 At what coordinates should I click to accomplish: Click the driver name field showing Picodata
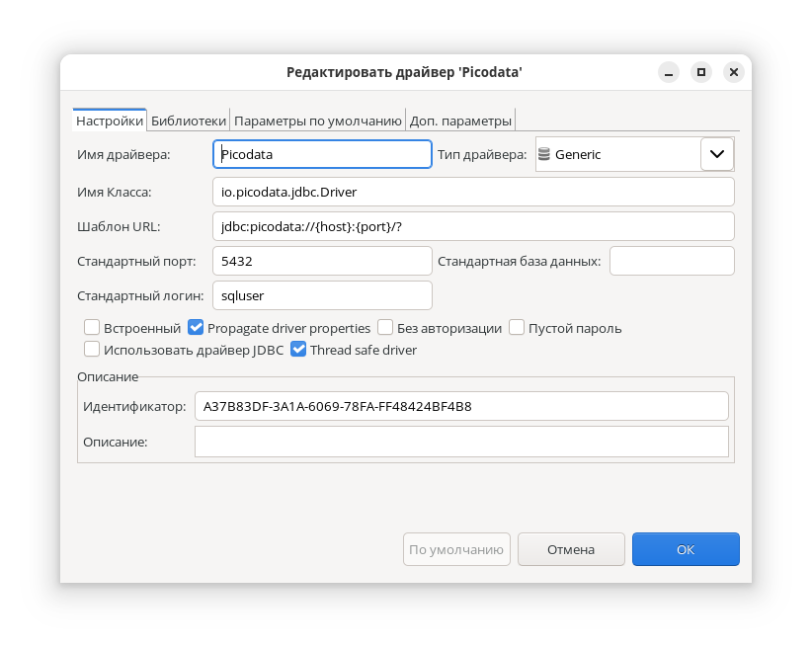(x=321, y=154)
